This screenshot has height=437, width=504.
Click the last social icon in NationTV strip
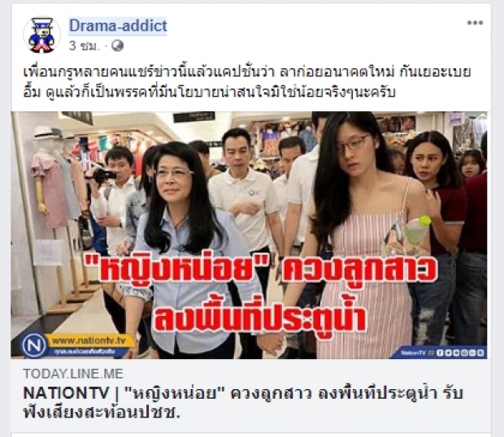480,353
